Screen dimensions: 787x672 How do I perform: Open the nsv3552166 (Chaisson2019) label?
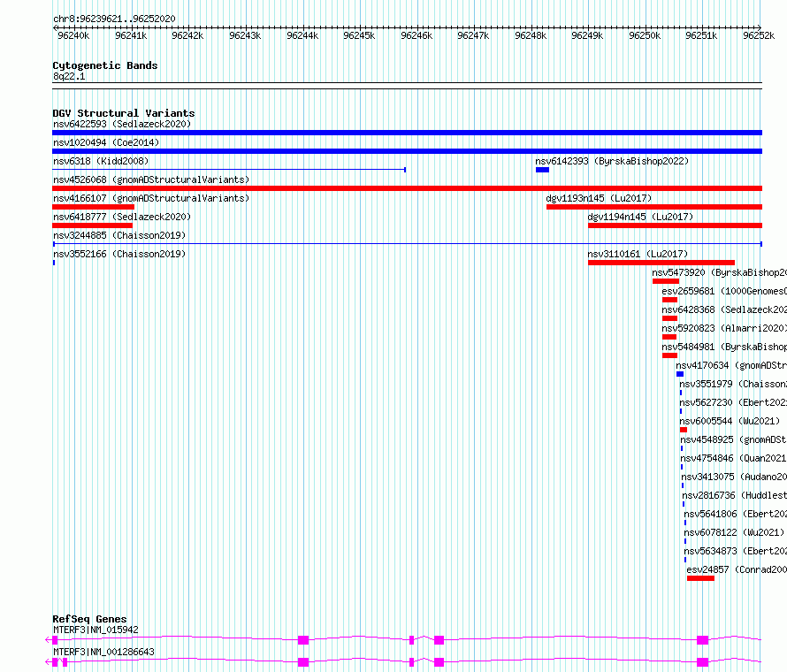click(x=119, y=254)
